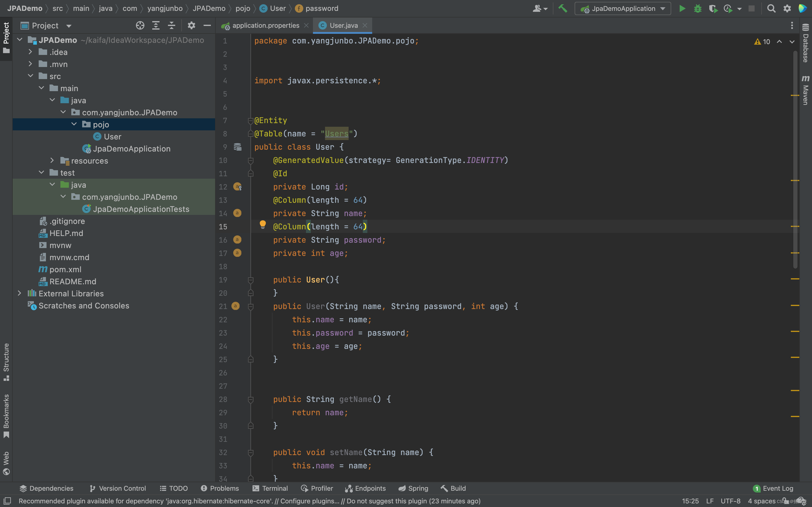
Task: Open the Terminal tool tab
Action: (x=270, y=488)
